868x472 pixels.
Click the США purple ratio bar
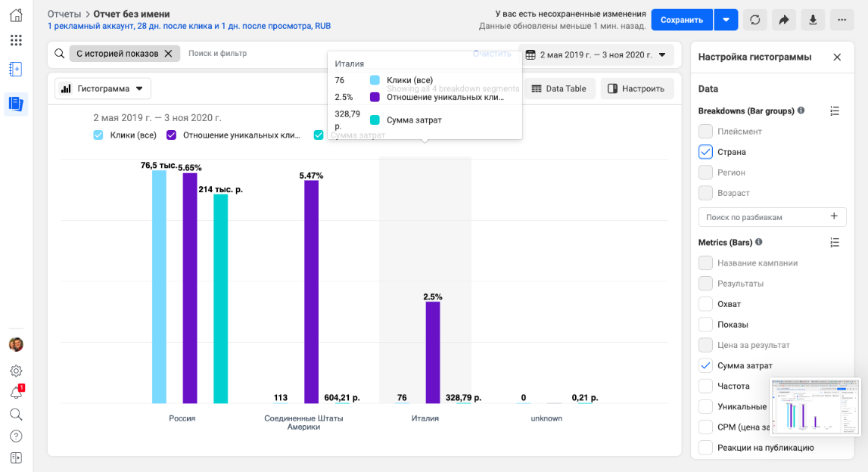coord(312,292)
